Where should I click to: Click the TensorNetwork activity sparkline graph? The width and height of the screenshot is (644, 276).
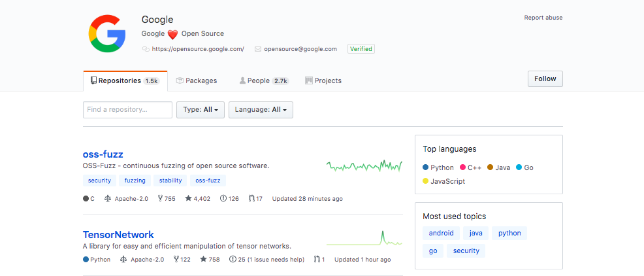tap(364, 239)
